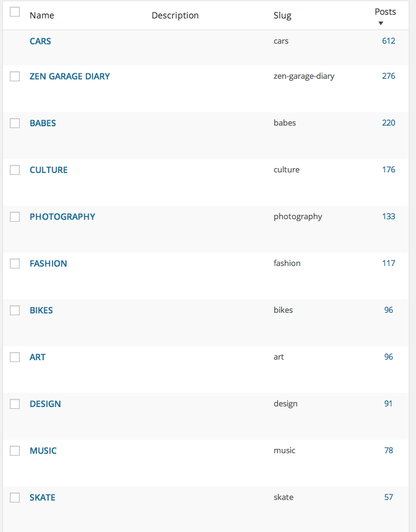Sort categories by Description column
This screenshot has width=416, height=532.
tap(175, 15)
